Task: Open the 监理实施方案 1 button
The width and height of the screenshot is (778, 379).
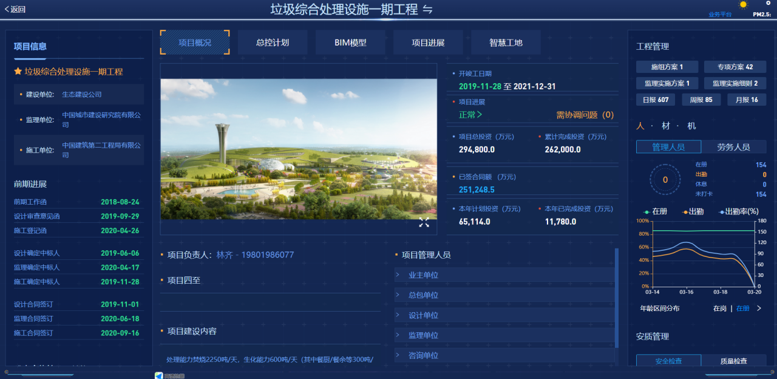Action: pyautogui.click(x=667, y=83)
